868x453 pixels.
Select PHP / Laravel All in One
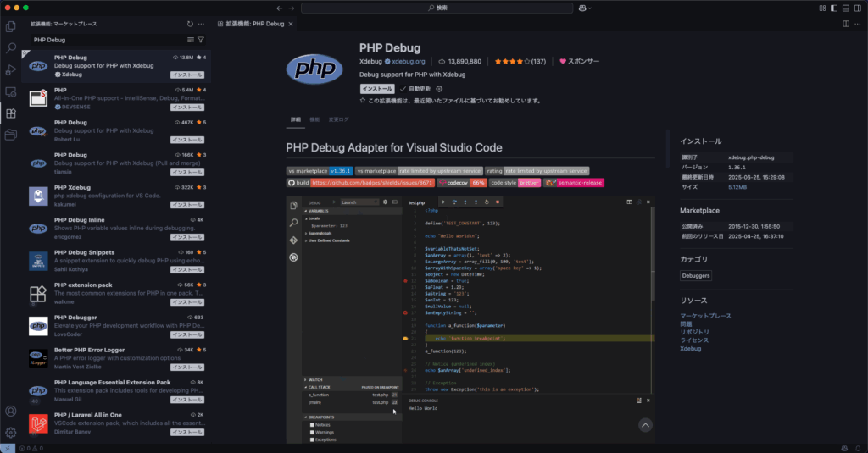point(116,423)
